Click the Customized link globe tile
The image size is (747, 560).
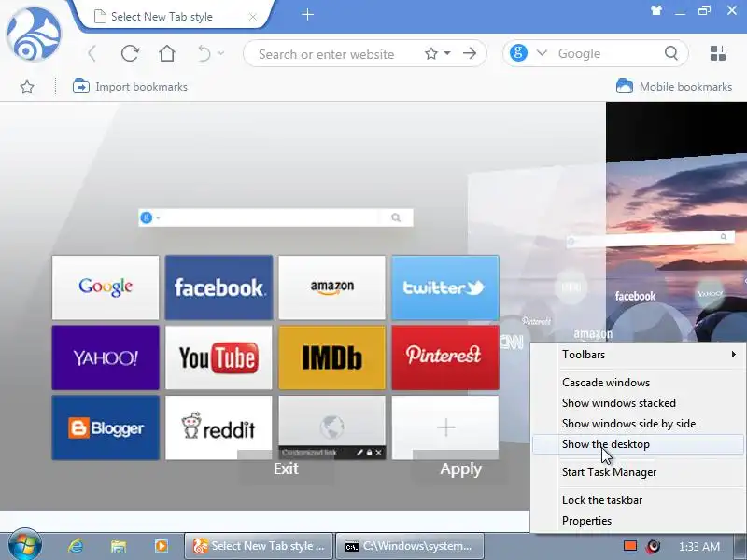[x=332, y=427]
